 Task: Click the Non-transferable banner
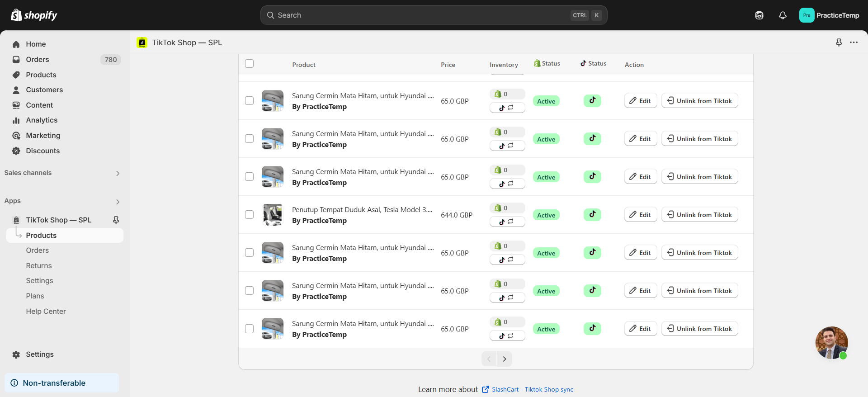[x=62, y=383]
